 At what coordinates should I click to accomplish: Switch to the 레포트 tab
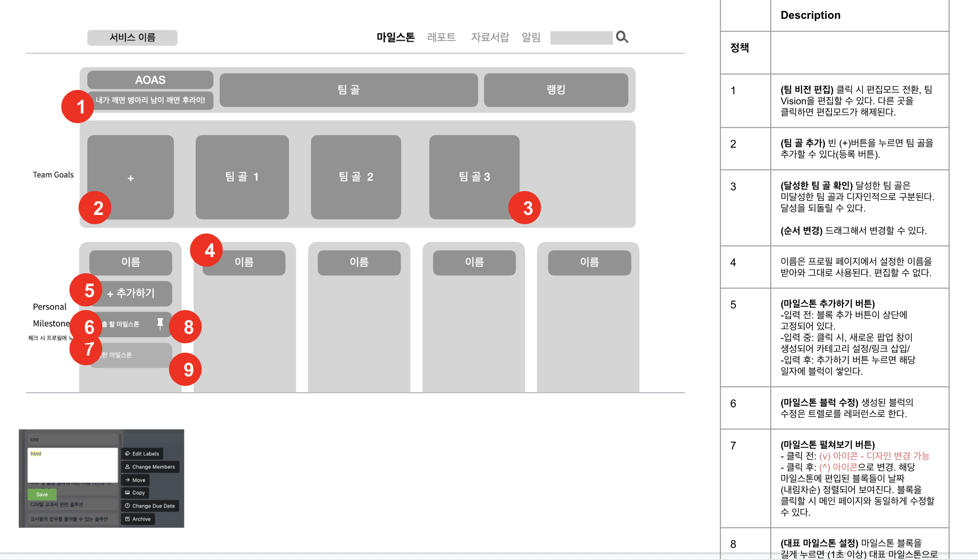[441, 37]
